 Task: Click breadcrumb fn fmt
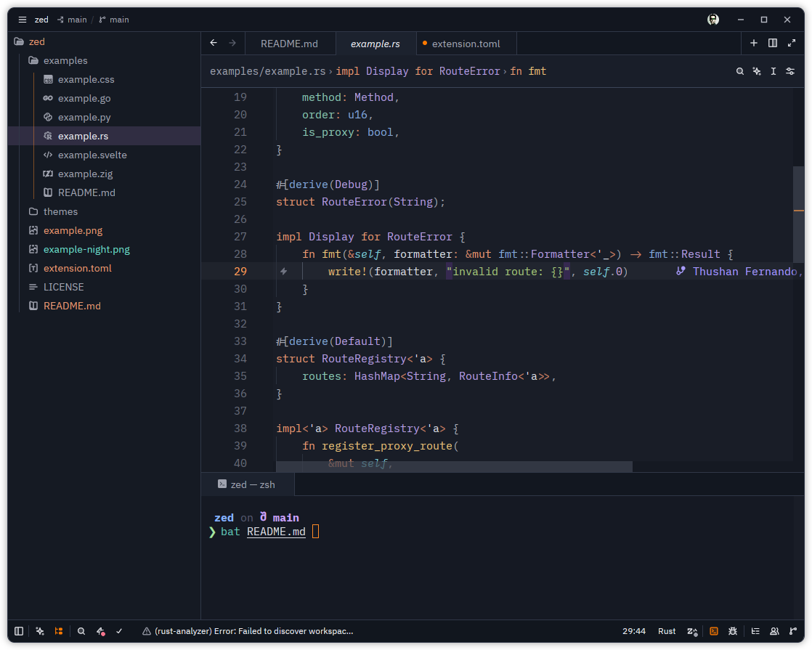click(528, 71)
